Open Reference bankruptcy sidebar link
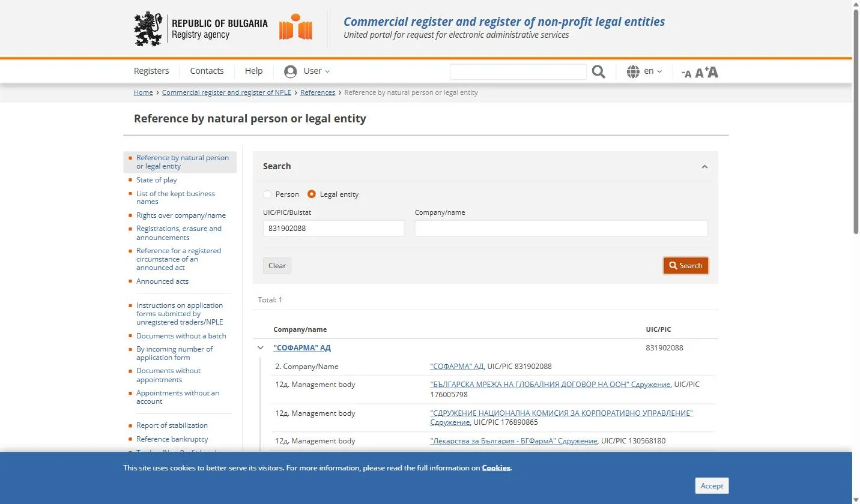The image size is (860, 504). tap(172, 439)
